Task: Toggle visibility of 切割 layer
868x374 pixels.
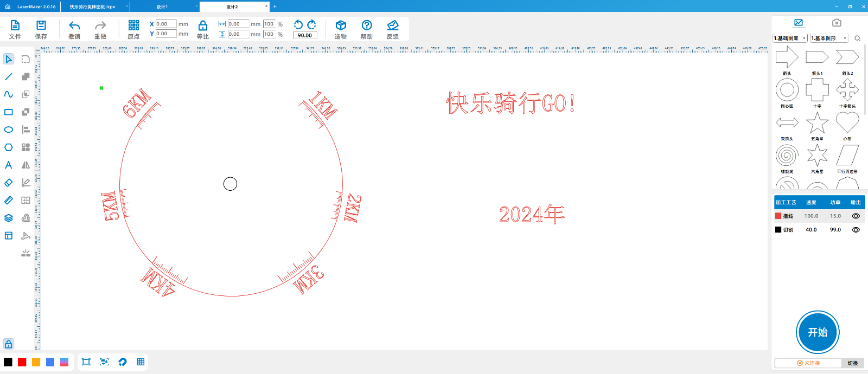Action: coord(856,230)
